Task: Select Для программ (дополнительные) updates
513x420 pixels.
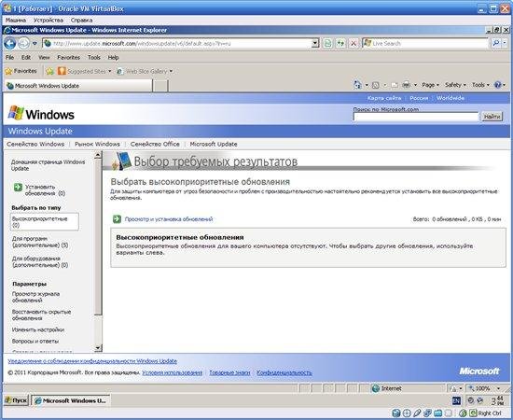Action: point(40,242)
